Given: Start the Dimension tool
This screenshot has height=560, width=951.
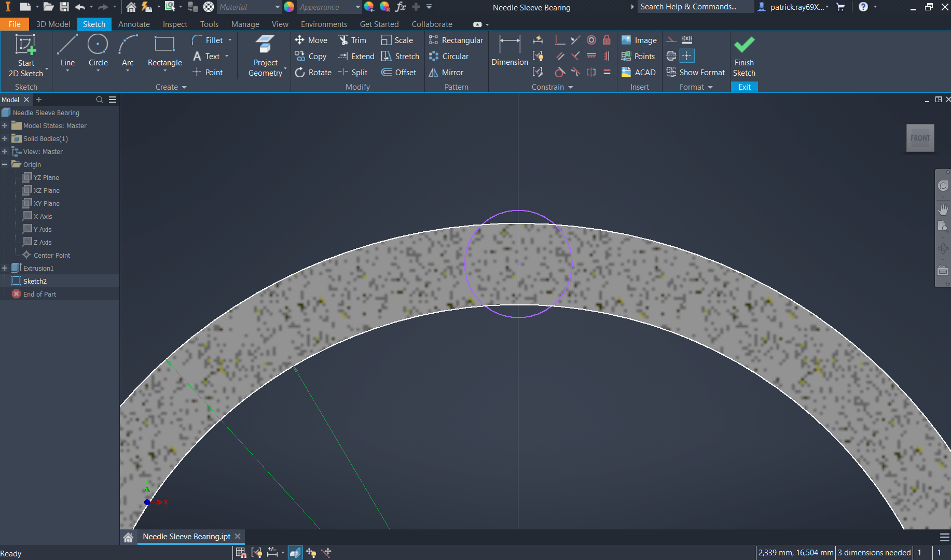Looking at the screenshot, I should click(509, 51).
